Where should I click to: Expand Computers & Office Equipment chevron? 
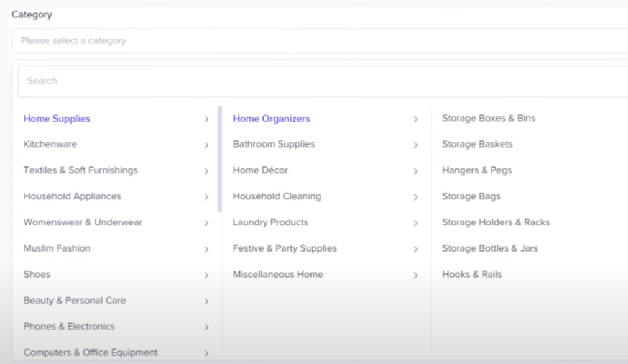point(206,353)
